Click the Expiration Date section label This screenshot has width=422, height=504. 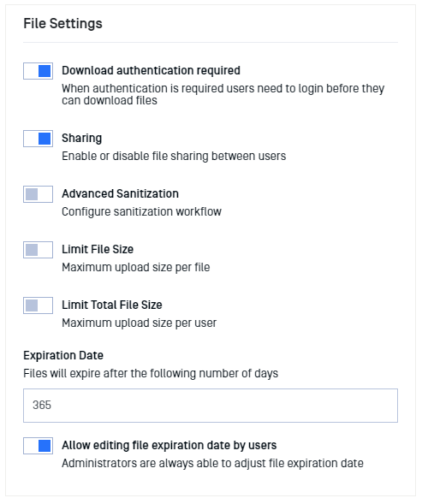click(63, 355)
